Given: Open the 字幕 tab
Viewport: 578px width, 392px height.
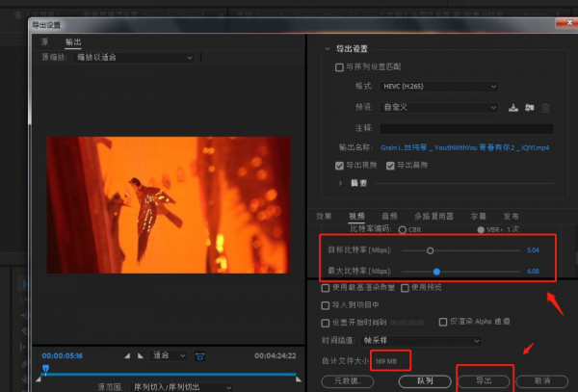Looking at the screenshot, I should pyautogui.click(x=478, y=217).
